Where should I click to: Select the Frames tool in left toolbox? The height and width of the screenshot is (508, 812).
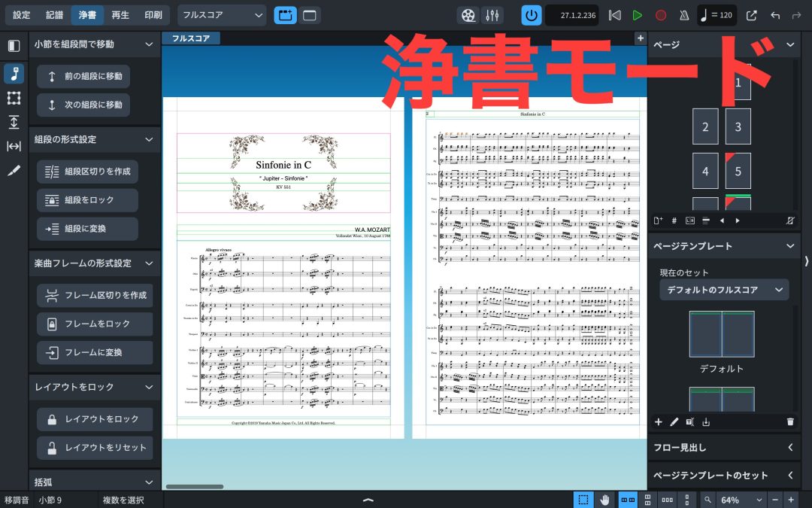point(14,98)
